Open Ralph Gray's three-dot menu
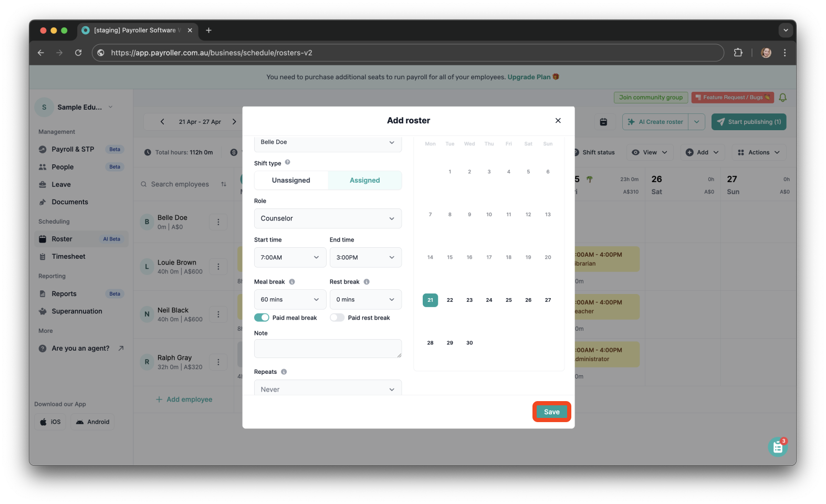Image resolution: width=826 pixels, height=504 pixels. pyautogui.click(x=218, y=362)
